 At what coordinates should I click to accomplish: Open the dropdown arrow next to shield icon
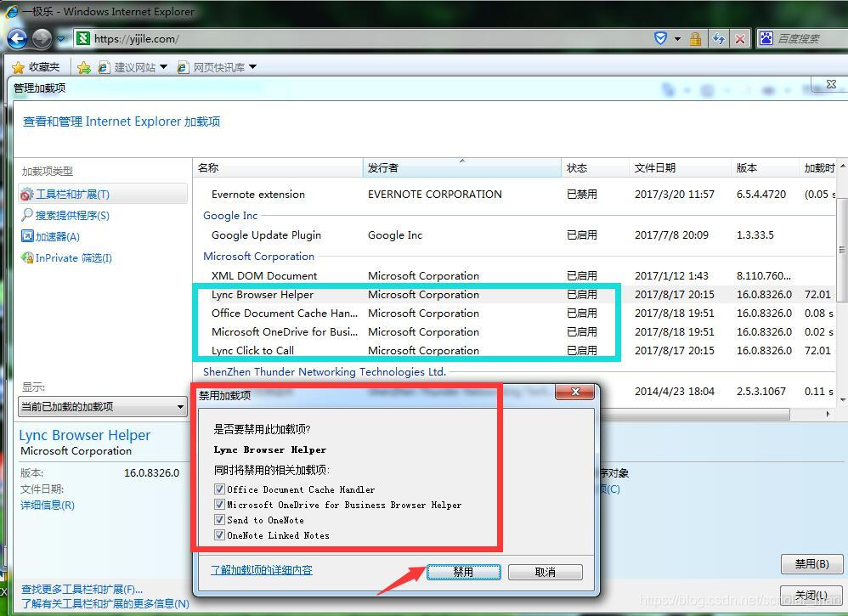(x=677, y=39)
